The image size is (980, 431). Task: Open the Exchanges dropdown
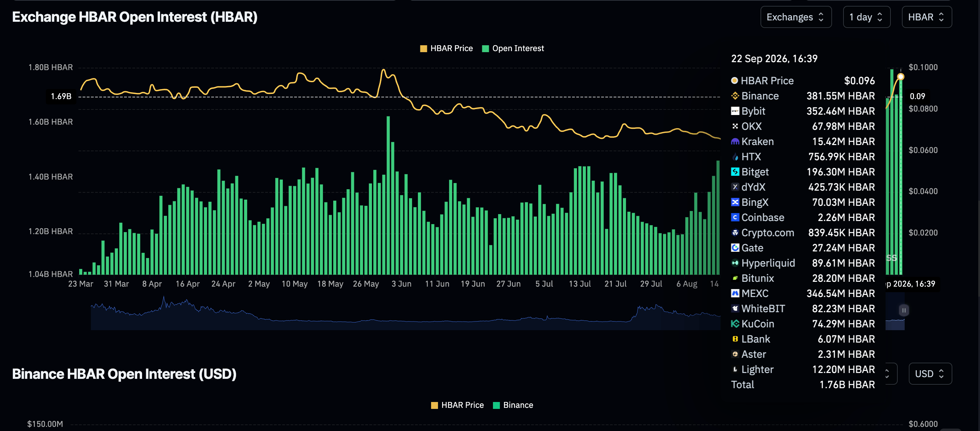tap(796, 17)
